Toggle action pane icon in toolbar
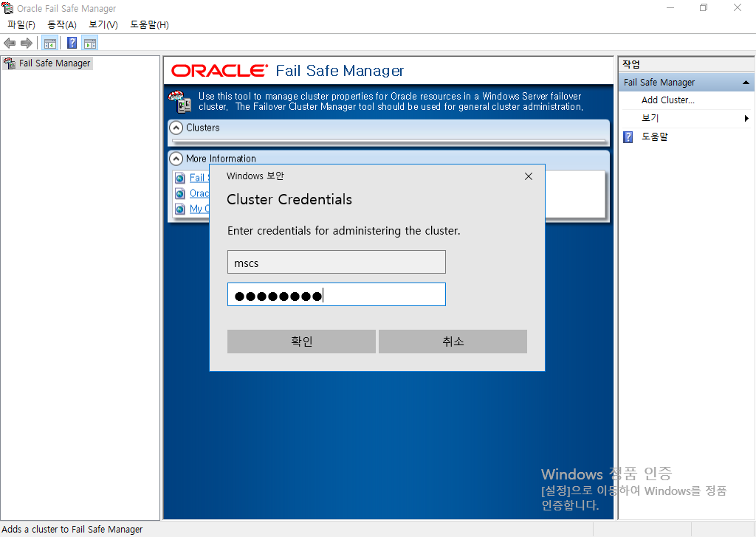The image size is (756, 537). (x=89, y=44)
